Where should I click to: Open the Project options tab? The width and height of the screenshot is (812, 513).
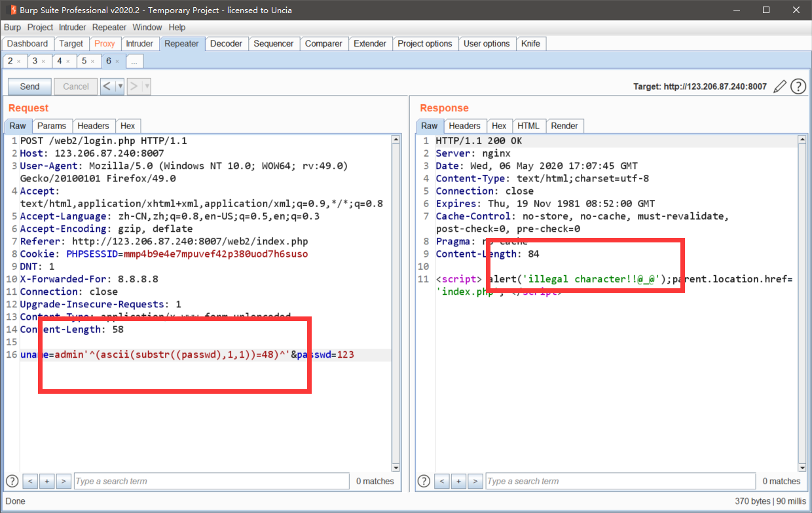(425, 44)
